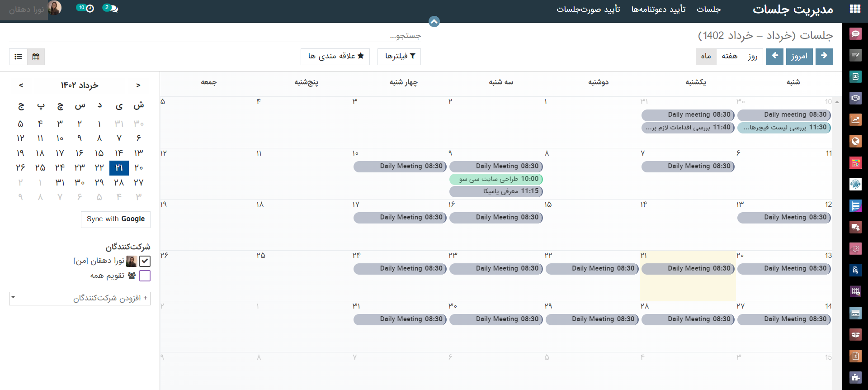Enable the تقویم همه checkbox
Screen dimensions: 868x390
[x=145, y=276]
